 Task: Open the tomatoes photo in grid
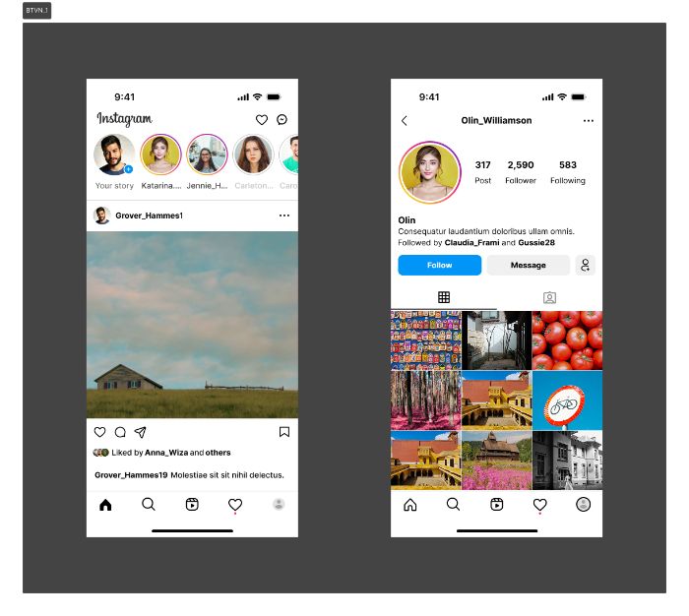click(x=567, y=340)
